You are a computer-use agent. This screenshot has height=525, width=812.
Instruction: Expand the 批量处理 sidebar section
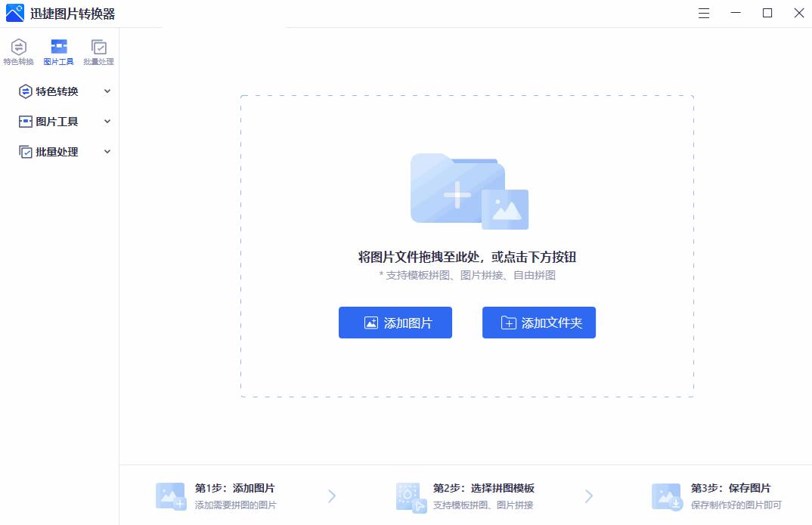107,151
